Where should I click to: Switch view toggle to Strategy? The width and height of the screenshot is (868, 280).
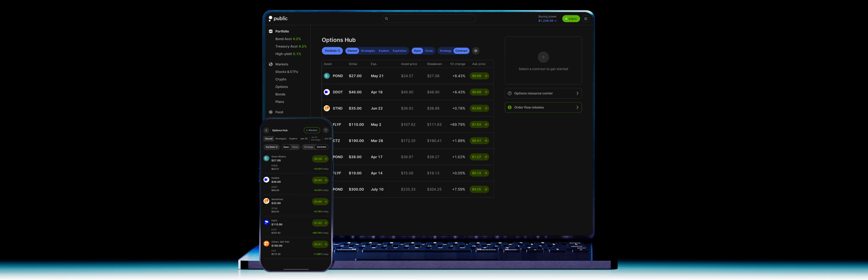[445, 51]
